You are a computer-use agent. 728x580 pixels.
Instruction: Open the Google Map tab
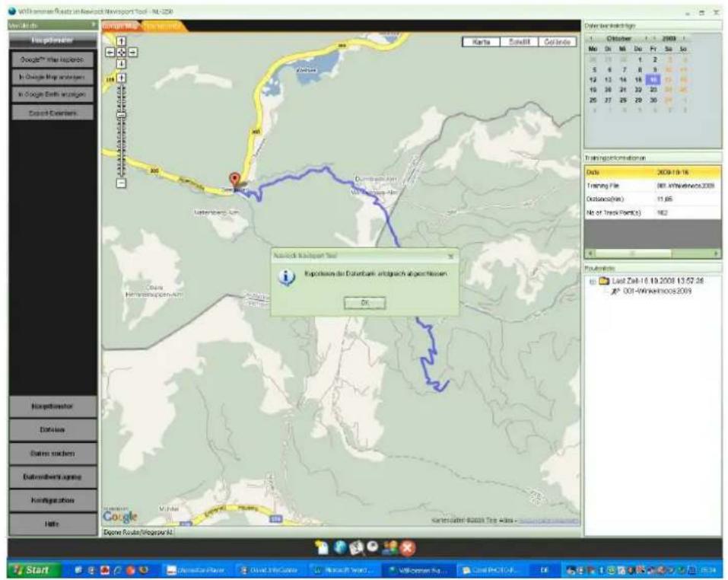point(120,27)
